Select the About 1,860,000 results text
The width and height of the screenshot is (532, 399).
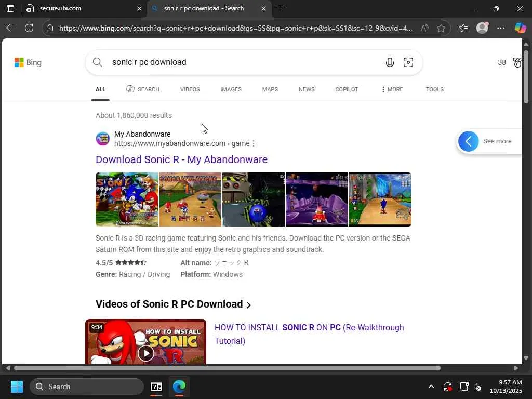click(x=134, y=115)
